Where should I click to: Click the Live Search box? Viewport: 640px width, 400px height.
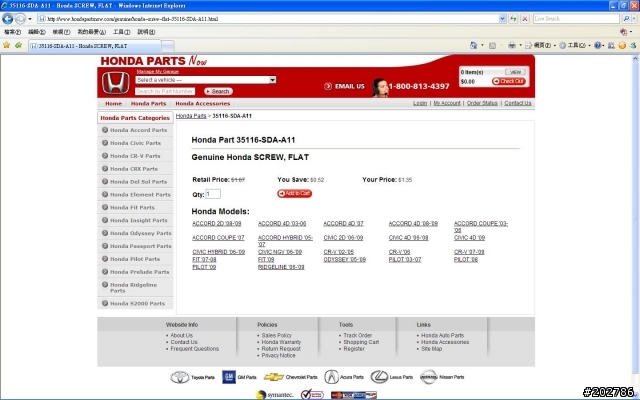[x=576, y=19]
